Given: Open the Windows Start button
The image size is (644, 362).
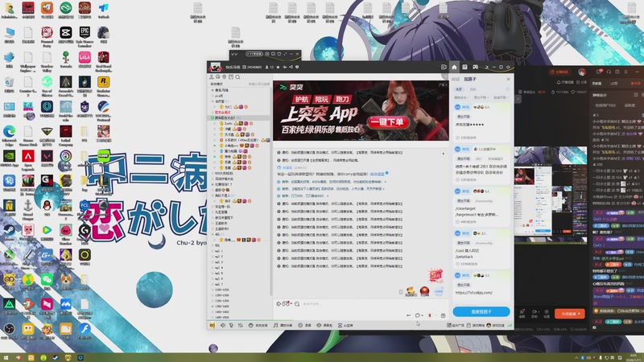Looking at the screenshot, I should coord(6,358).
